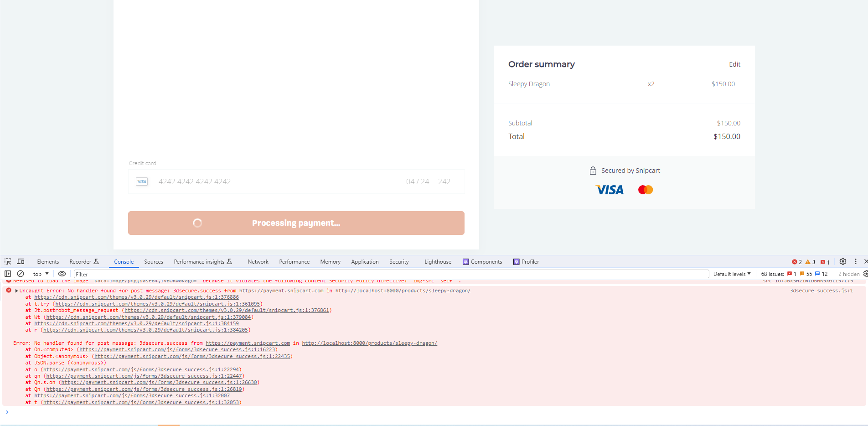Activate the inspect element picker icon
868x426 pixels.
click(8, 261)
